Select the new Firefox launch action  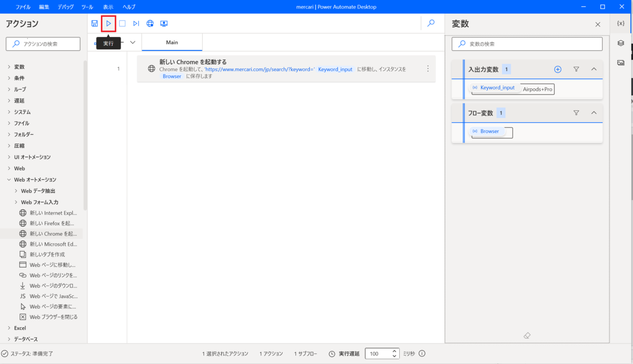pyautogui.click(x=47, y=223)
